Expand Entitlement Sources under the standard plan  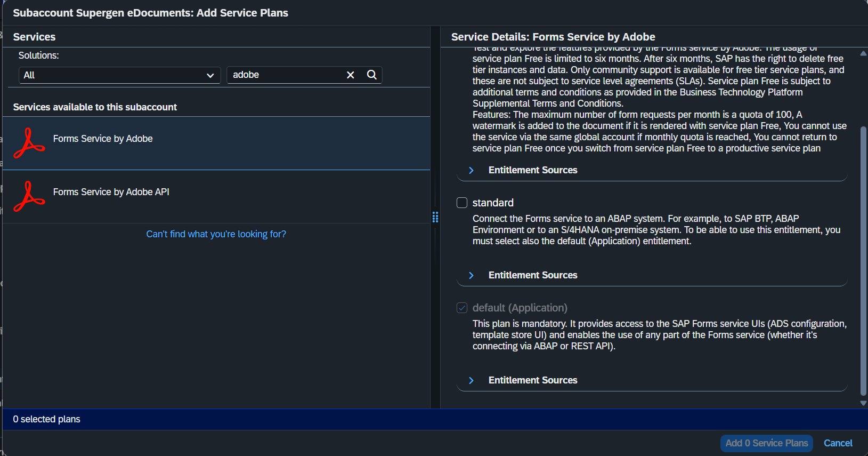[x=471, y=275]
